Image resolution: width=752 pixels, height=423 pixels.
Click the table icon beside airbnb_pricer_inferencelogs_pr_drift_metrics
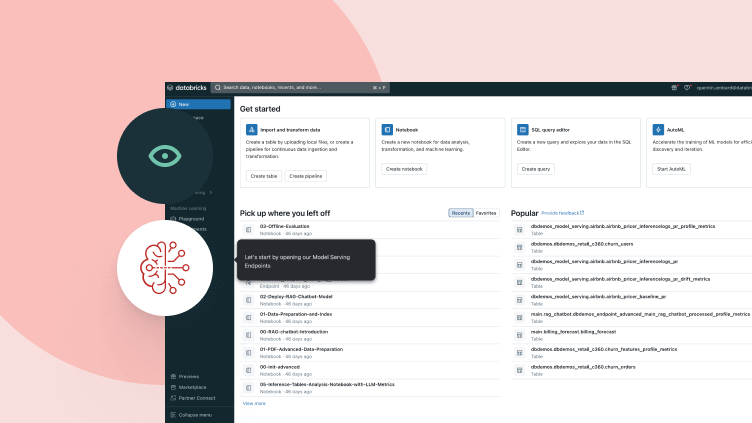[x=519, y=282]
